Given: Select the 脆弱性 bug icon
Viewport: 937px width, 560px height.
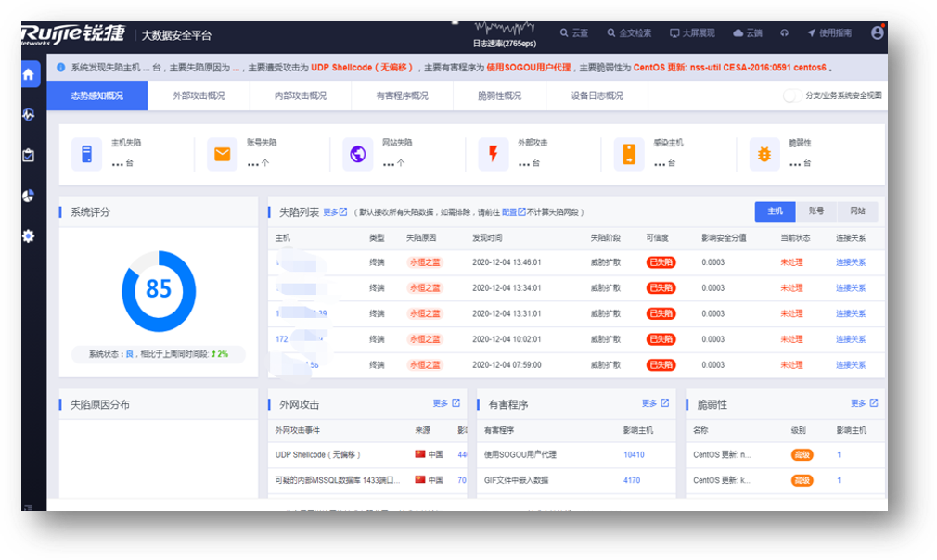Looking at the screenshot, I should pos(764,154).
